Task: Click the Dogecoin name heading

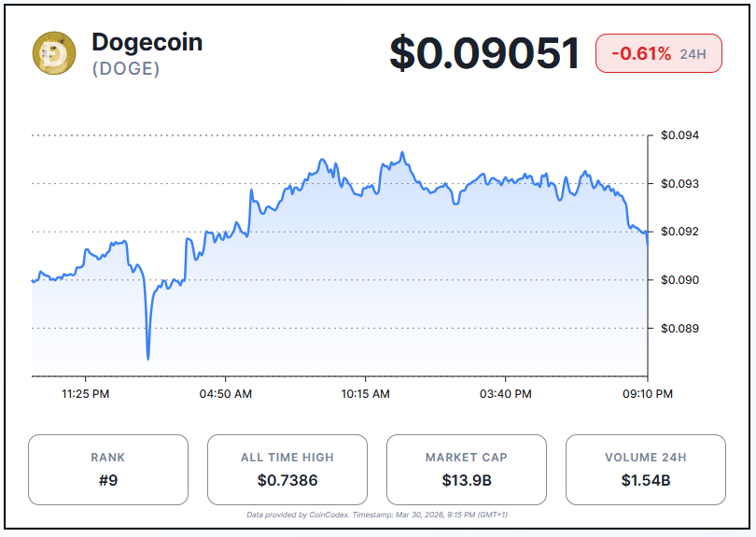Action: [147, 42]
